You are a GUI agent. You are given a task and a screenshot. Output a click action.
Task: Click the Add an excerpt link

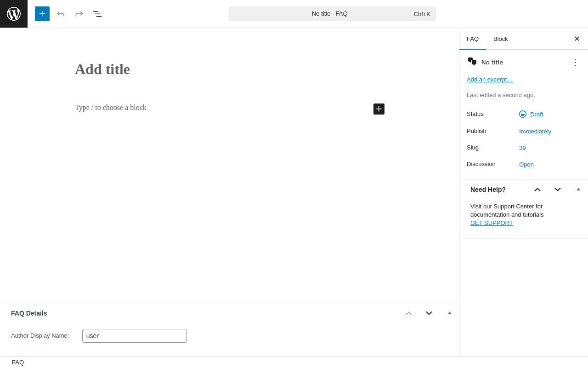coord(490,80)
